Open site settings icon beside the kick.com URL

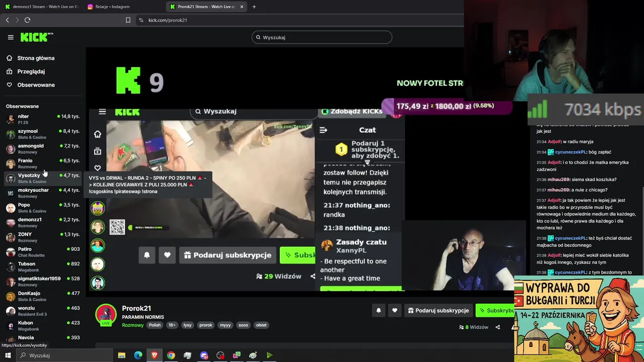click(141, 20)
